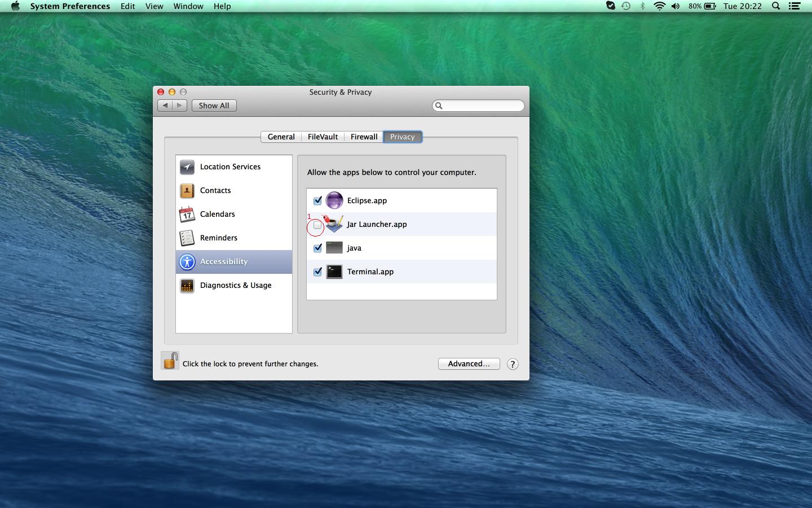Screen dimensions: 812x508
Task: Click the Diagnostics & Usage icon
Action: tap(187, 286)
